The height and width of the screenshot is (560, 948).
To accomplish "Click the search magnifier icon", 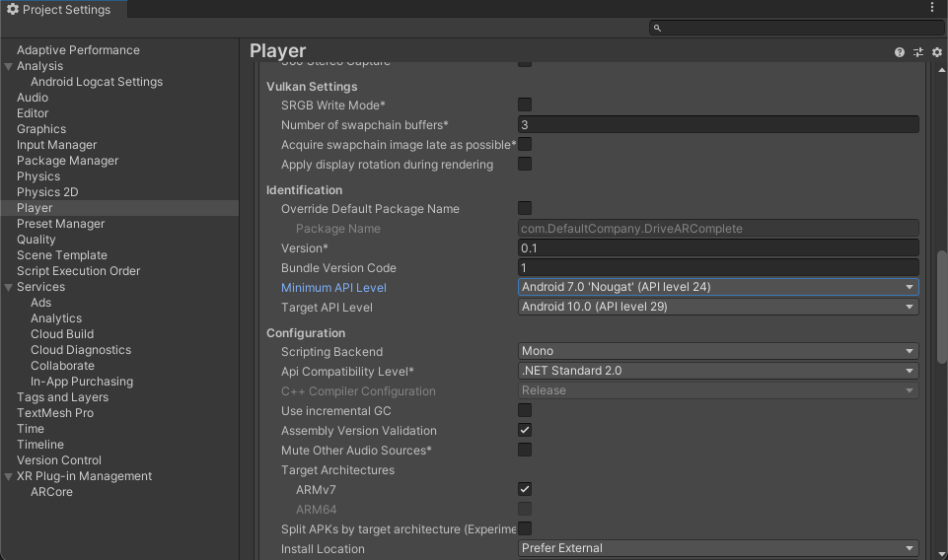I will [x=658, y=29].
